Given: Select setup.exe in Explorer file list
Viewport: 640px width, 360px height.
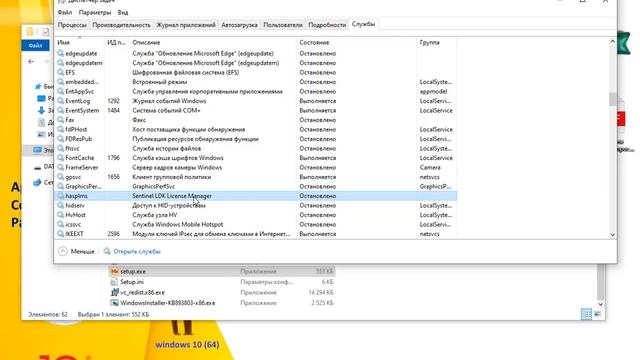Looking at the screenshot, I should [x=133, y=271].
